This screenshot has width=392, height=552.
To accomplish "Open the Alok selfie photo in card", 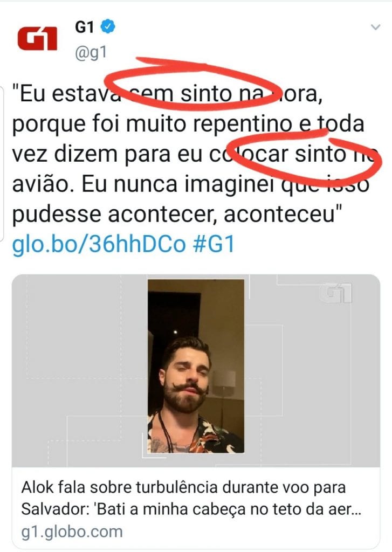I will [x=196, y=366].
